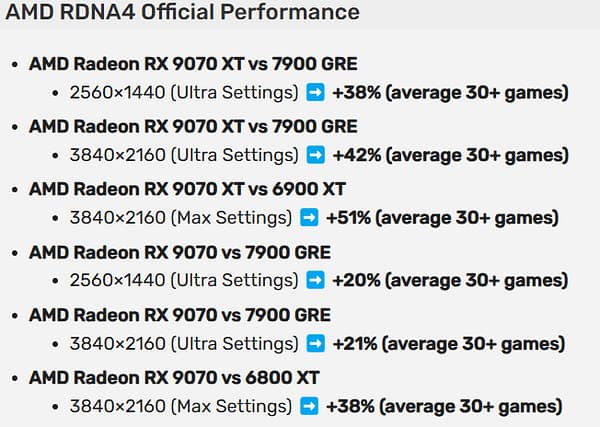Click the arrow icon before +51%
The height and width of the screenshot is (427, 600).
(x=309, y=218)
